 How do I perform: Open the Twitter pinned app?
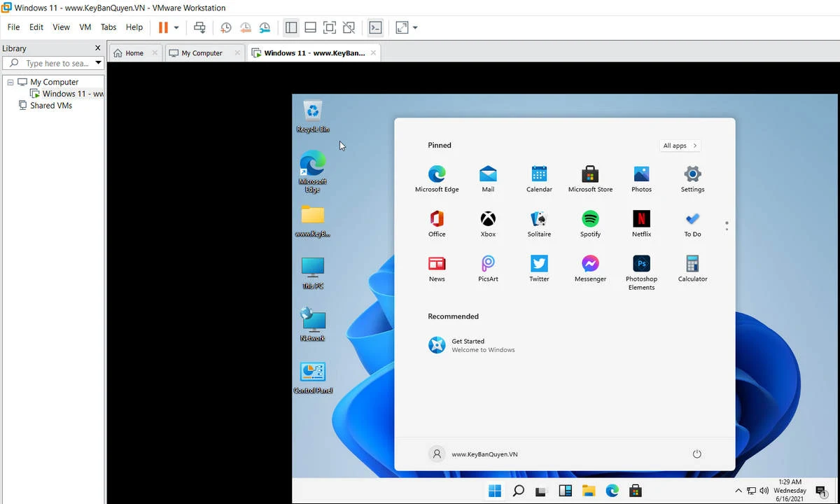click(x=539, y=269)
